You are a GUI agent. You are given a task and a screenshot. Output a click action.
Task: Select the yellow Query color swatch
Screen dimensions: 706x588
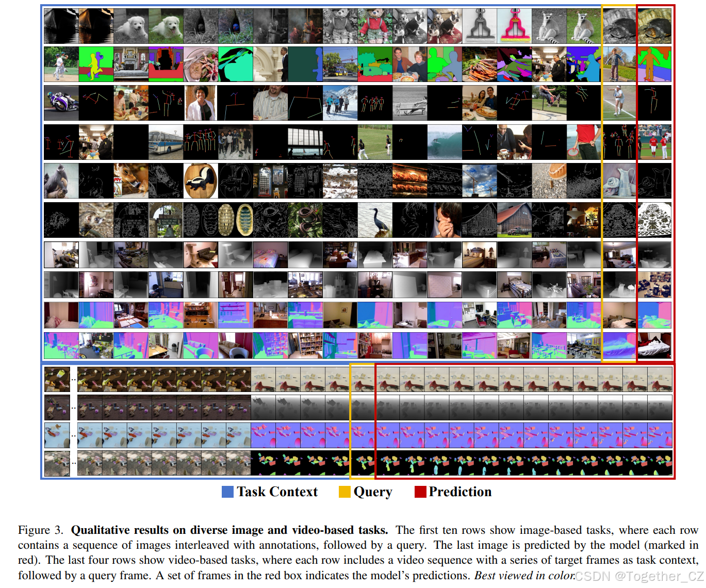point(344,492)
